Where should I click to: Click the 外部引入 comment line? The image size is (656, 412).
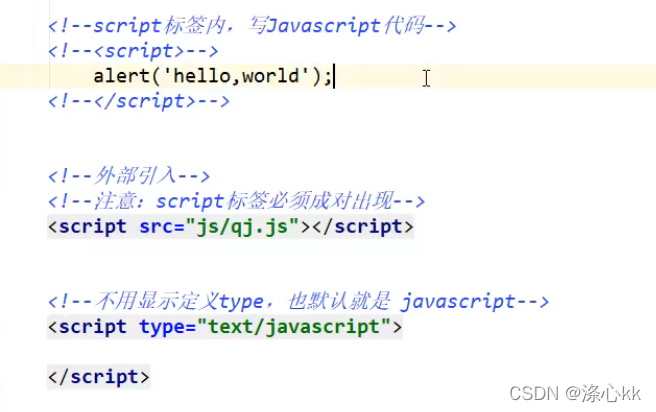pos(128,176)
